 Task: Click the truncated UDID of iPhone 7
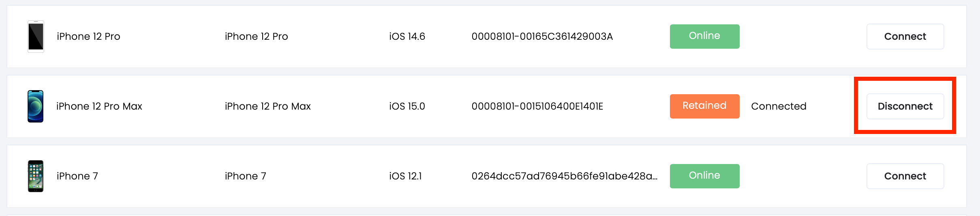point(565,176)
